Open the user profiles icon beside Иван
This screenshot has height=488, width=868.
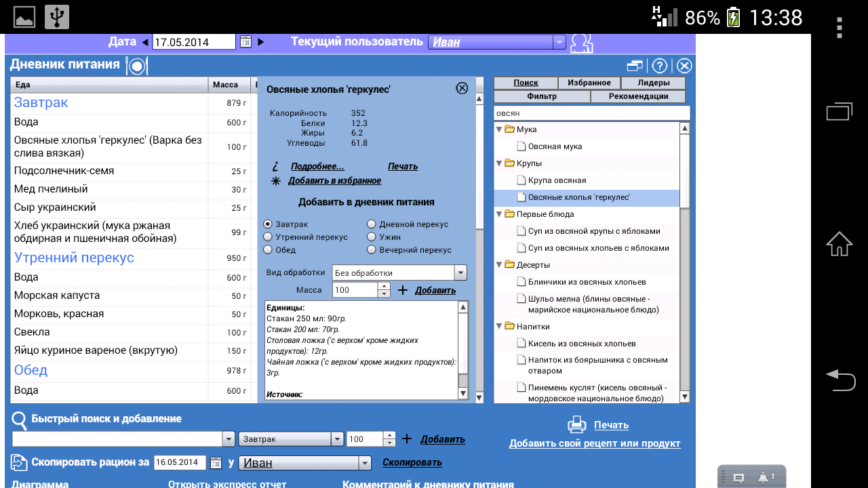(x=581, y=43)
